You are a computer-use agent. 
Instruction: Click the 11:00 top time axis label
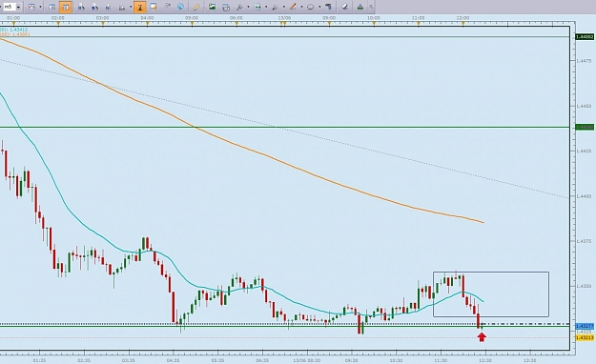418,18
